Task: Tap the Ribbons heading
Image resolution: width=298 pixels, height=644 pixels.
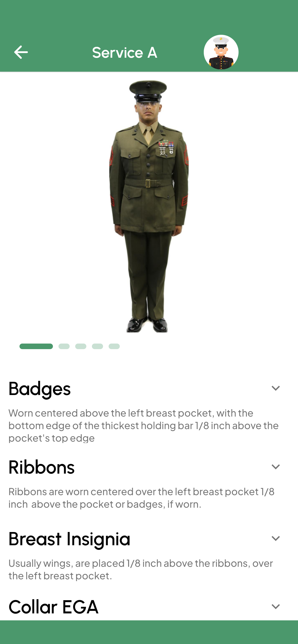Action: coord(42,467)
